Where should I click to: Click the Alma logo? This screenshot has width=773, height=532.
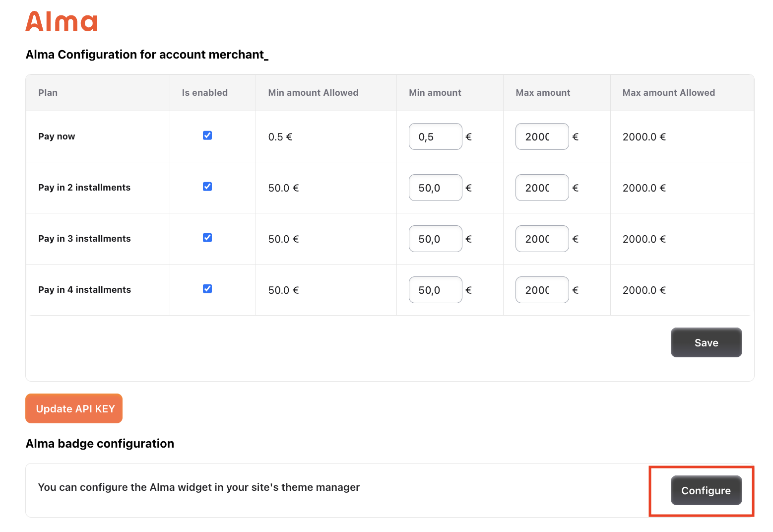(62, 21)
